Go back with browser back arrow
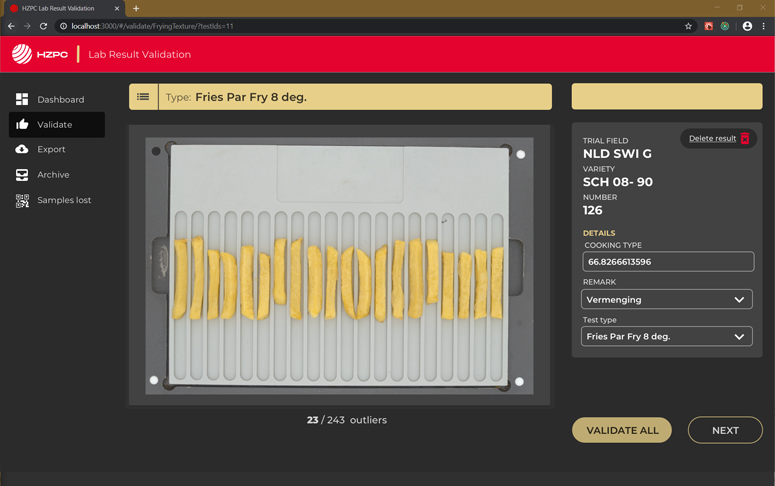 [x=11, y=26]
